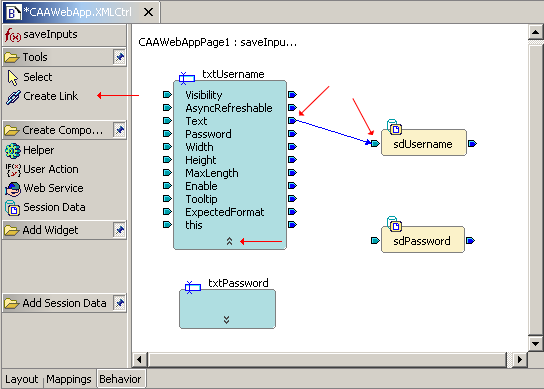Click the 'this' output port

coord(292,225)
